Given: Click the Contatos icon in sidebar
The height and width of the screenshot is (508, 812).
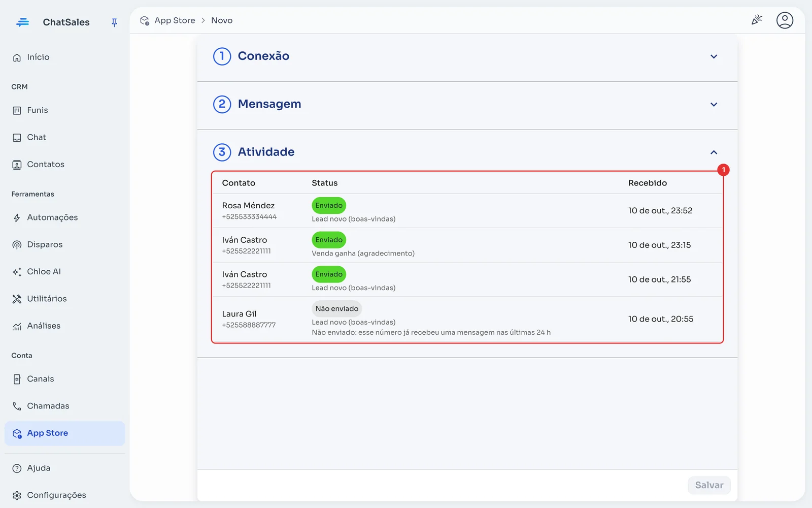Looking at the screenshot, I should coord(17,165).
